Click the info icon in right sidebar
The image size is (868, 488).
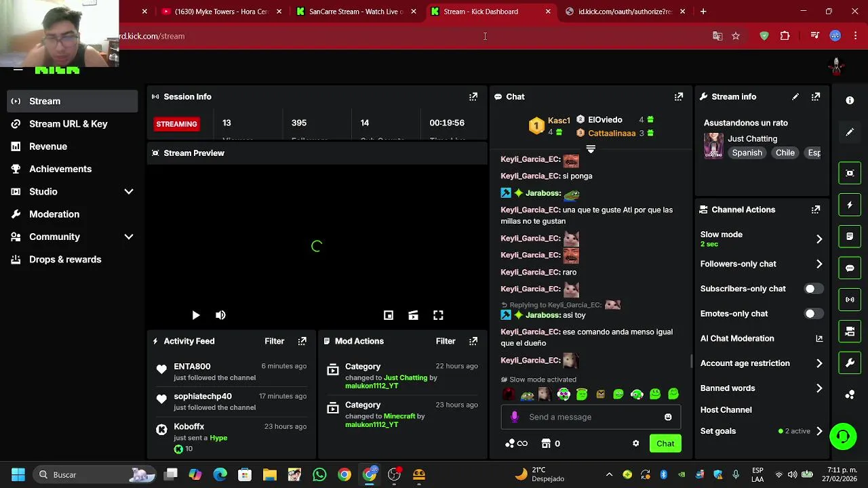coord(850,100)
